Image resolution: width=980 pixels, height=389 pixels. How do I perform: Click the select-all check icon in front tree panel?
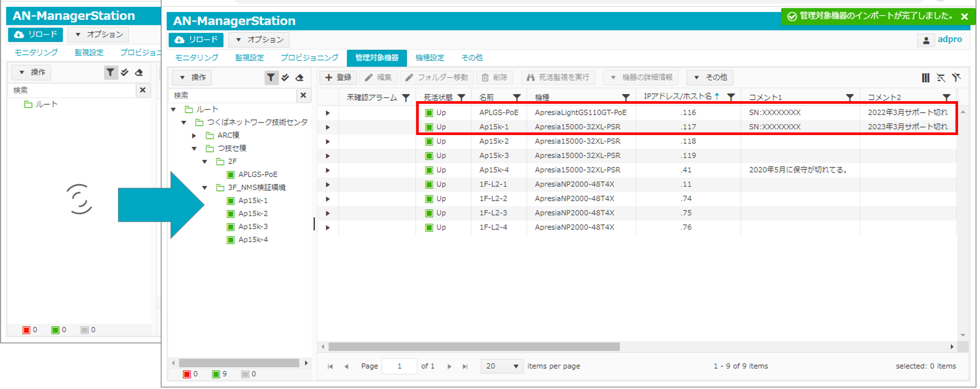click(285, 78)
